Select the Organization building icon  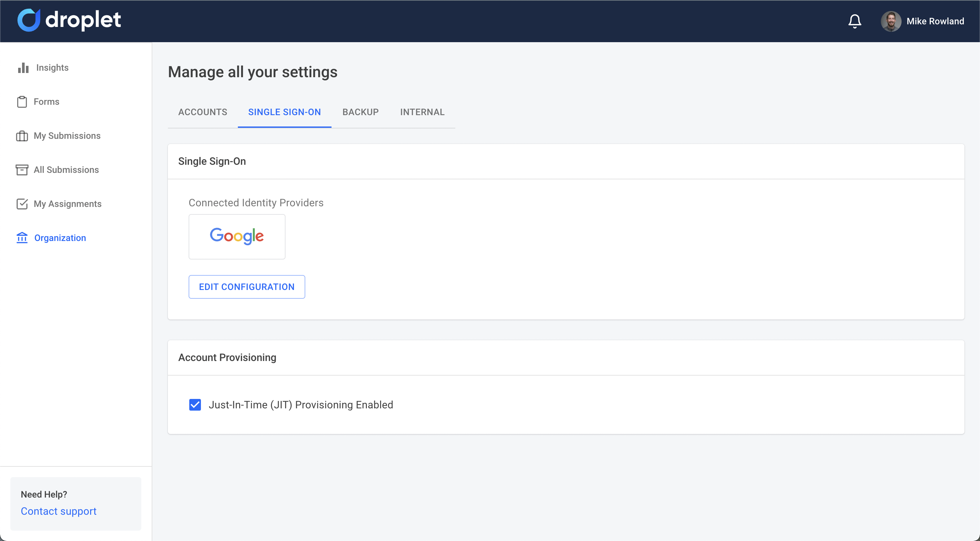click(x=22, y=237)
